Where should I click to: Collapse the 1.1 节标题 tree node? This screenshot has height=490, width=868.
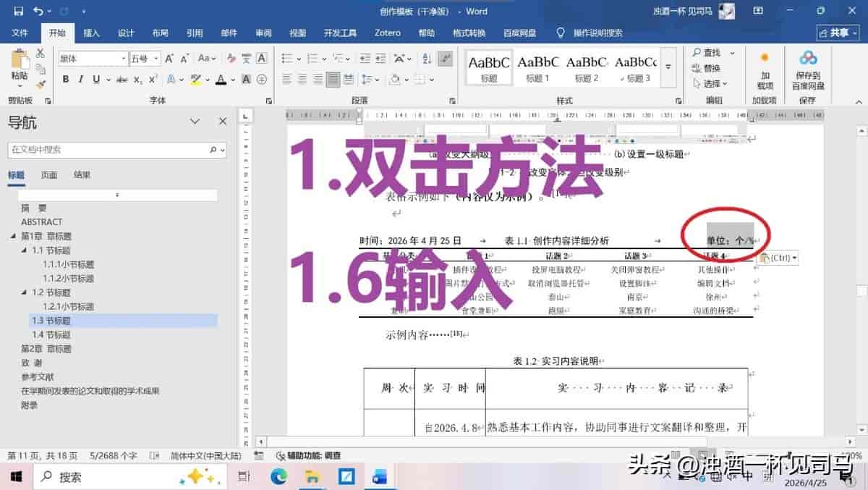(24, 250)
